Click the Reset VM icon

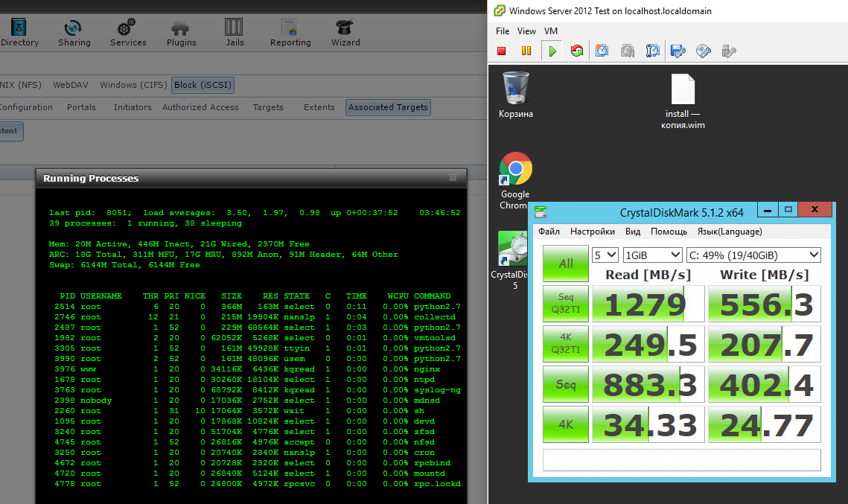576,51
